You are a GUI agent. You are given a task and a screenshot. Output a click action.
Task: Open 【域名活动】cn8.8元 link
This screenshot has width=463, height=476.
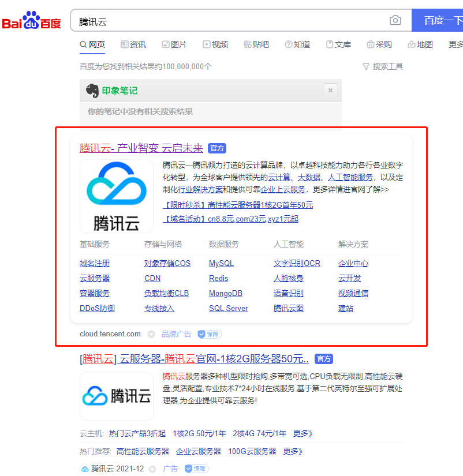pos(230,219)
